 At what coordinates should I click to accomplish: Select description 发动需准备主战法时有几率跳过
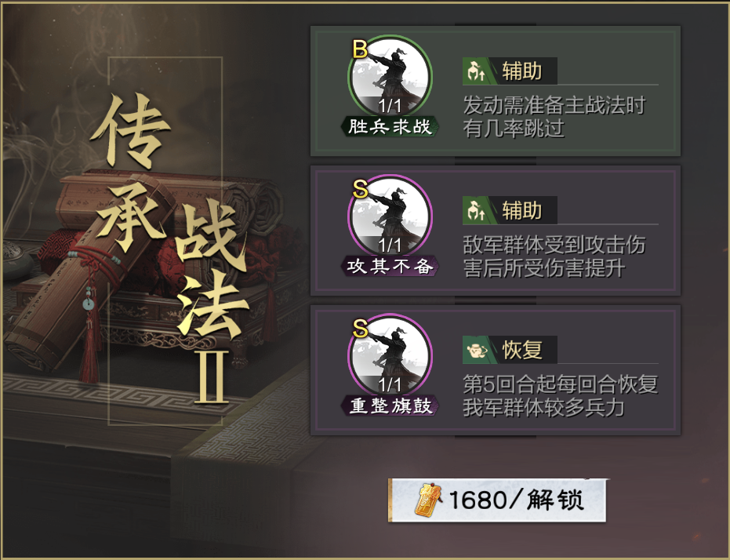(554, 117)
